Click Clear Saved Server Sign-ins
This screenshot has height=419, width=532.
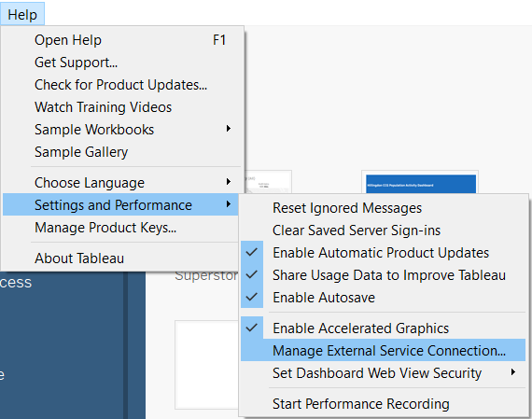[383, 230]
